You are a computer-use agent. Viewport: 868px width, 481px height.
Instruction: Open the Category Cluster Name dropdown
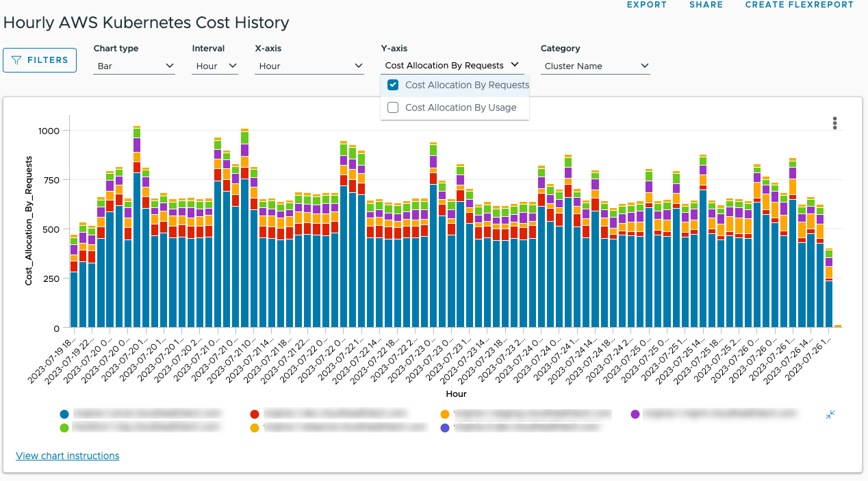point(595,66)
